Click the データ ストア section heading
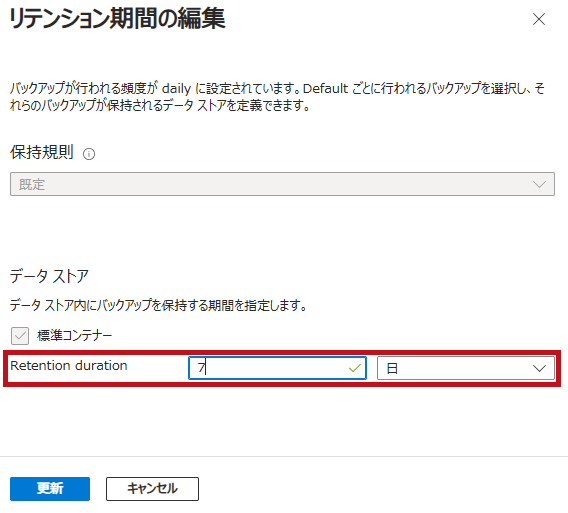568x513 pixels. [49, 276]
